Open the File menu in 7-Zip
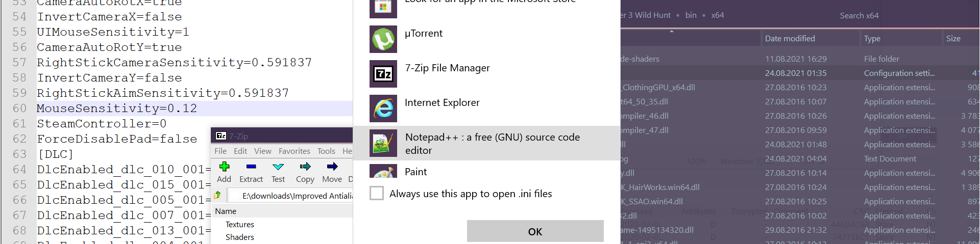The width and height of the screenshot is (980, 244). click(220, 151)
